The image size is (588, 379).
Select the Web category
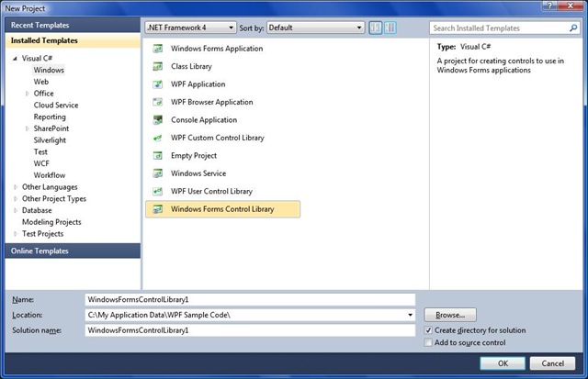40,82
